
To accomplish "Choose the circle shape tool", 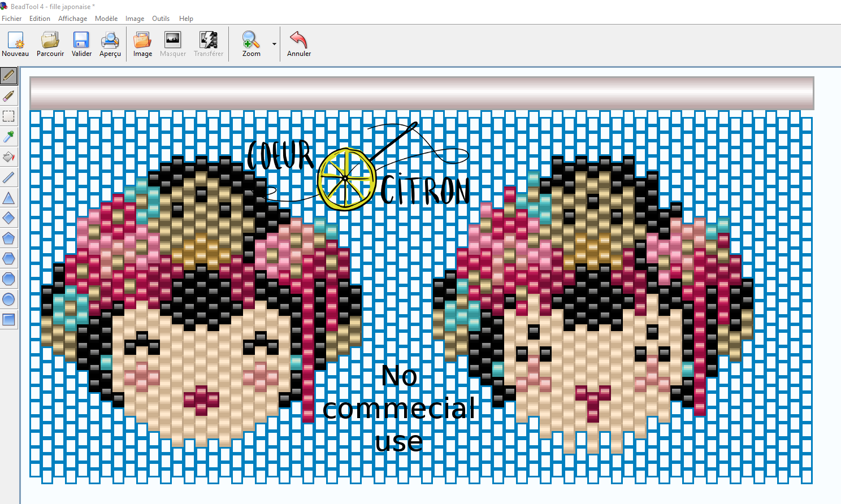I will [8, 299].
